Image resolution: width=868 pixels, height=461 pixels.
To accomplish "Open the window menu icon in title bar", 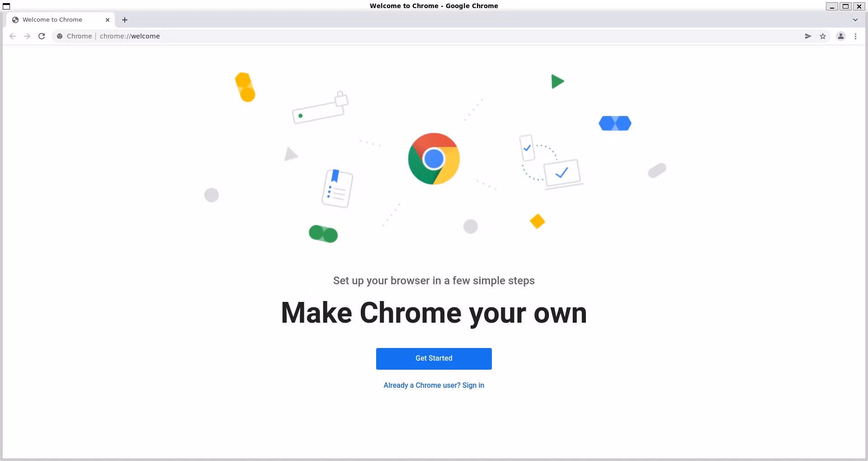I will [x=6, y=6].
